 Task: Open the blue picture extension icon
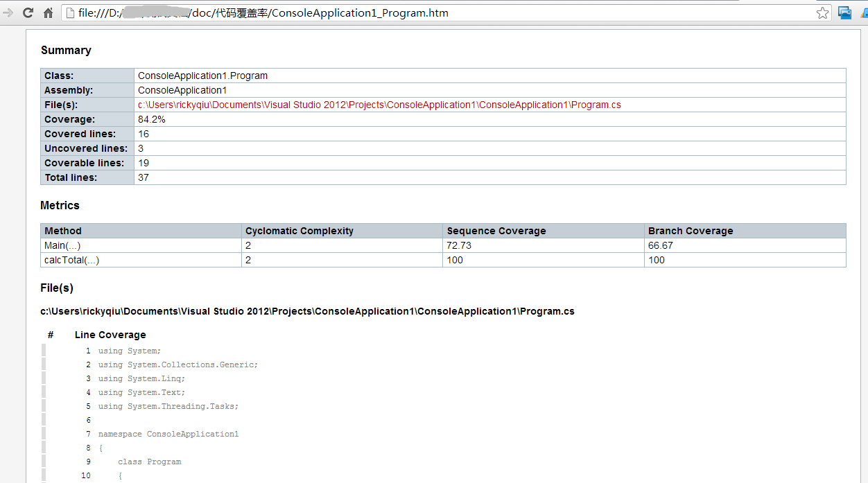click(x=844, y=12)
